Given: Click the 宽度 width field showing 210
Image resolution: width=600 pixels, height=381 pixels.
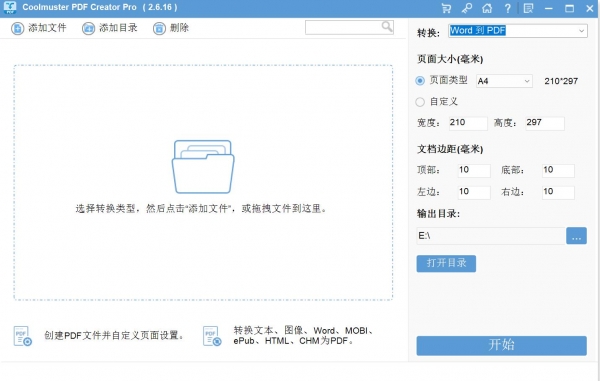Looking at the screenshot, I should [468, 123].
